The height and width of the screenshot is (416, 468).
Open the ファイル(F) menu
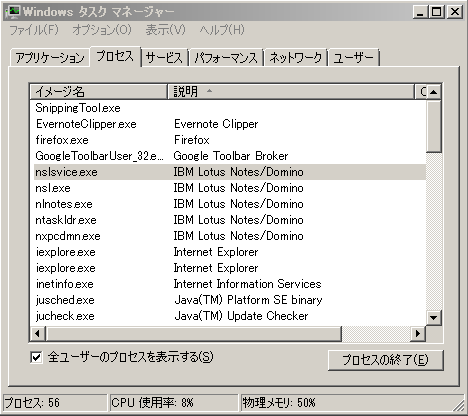click(34, 30)
